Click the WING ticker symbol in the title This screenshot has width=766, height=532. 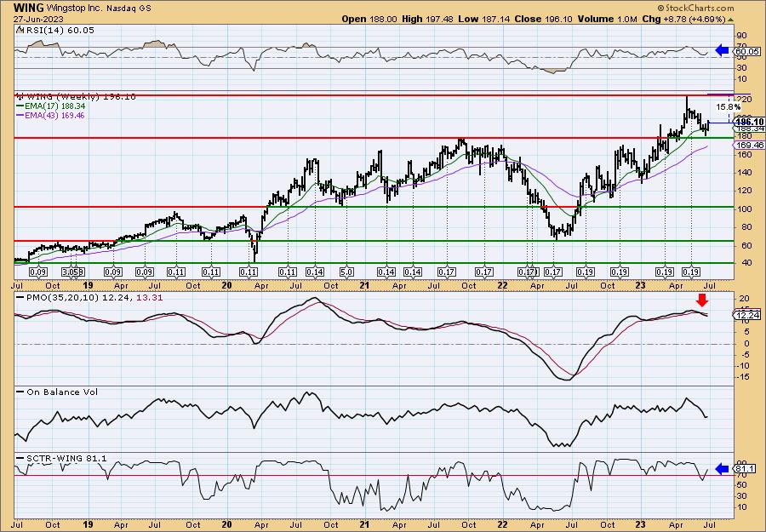click(x=29, y=8)
